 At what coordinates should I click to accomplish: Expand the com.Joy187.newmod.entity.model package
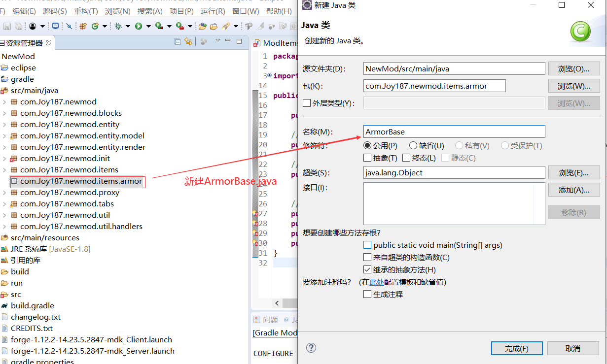4,136
